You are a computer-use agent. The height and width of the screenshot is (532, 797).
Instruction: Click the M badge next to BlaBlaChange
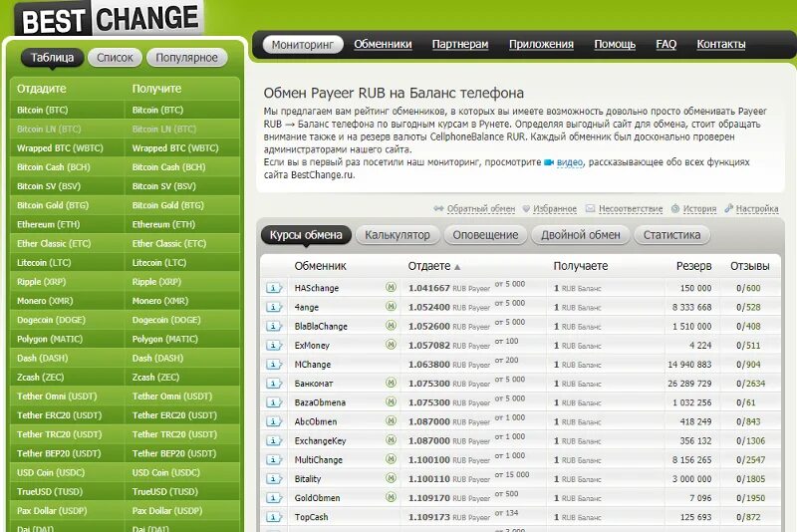[391, 325]
